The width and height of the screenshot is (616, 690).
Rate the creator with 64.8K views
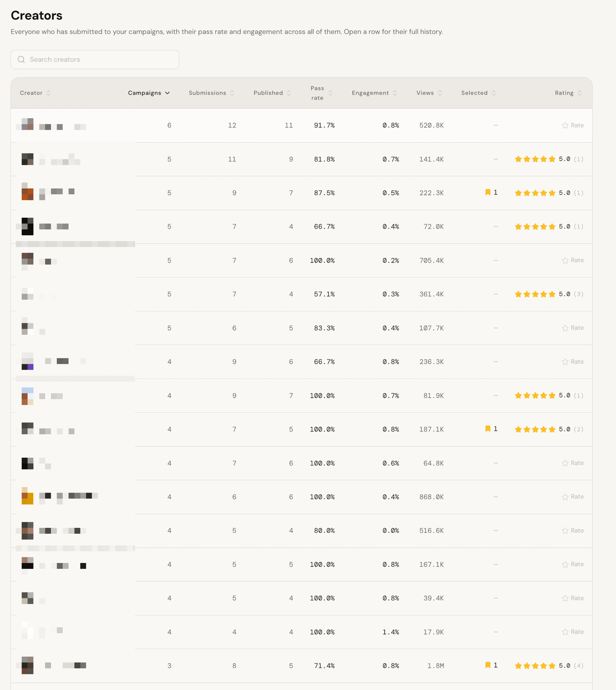[573, 463]
